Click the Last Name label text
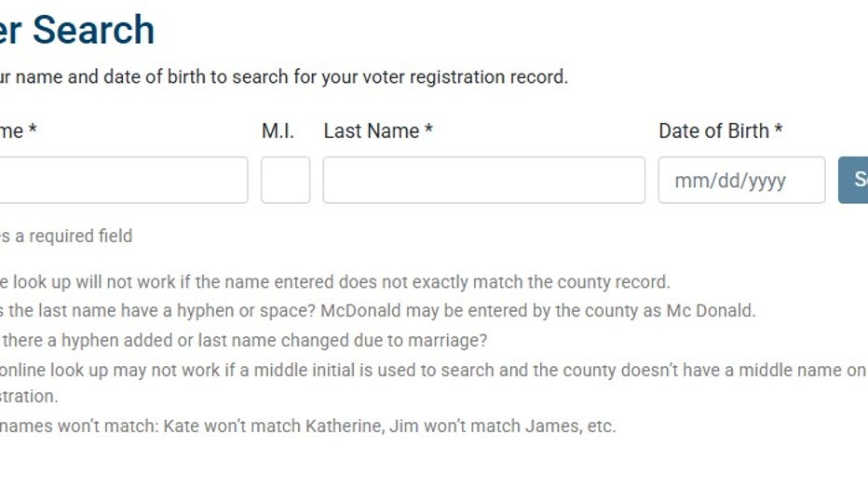This screenshot has width=868, height=488. coord(372,131)
